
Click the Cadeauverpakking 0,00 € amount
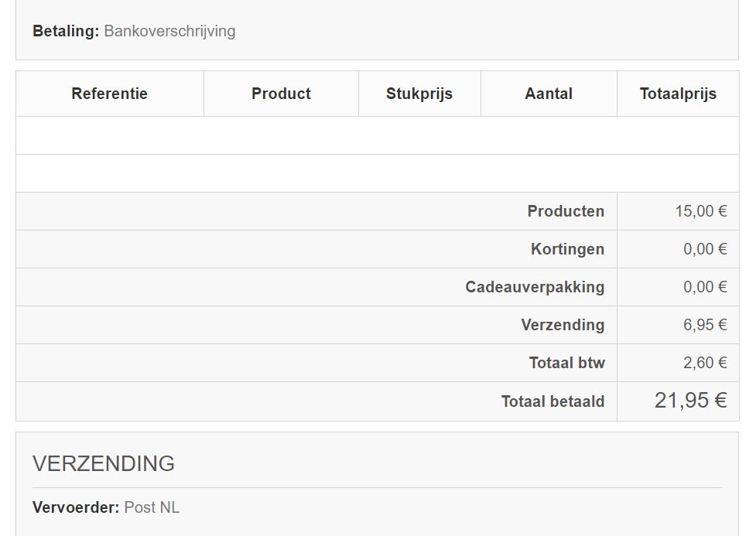[705, 287]
